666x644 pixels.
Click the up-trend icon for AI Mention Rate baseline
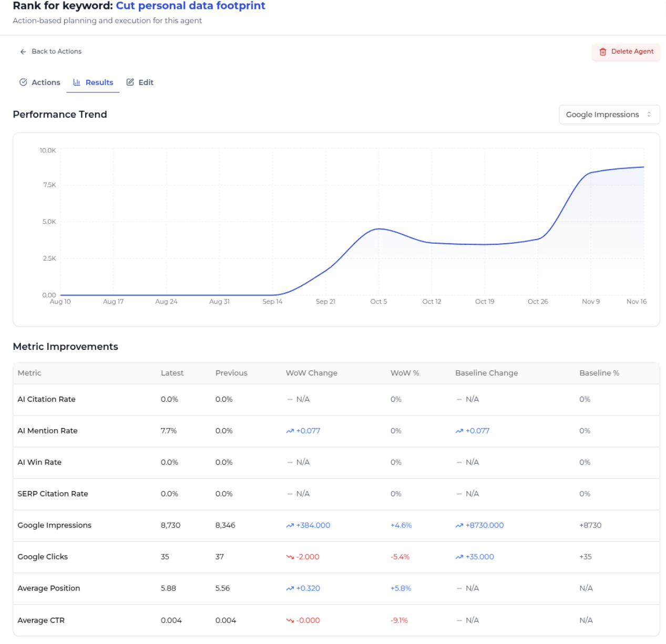[459, 431]
